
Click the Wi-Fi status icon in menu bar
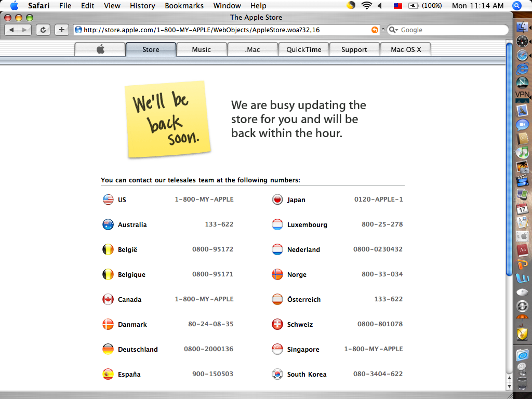click(366, 5)
